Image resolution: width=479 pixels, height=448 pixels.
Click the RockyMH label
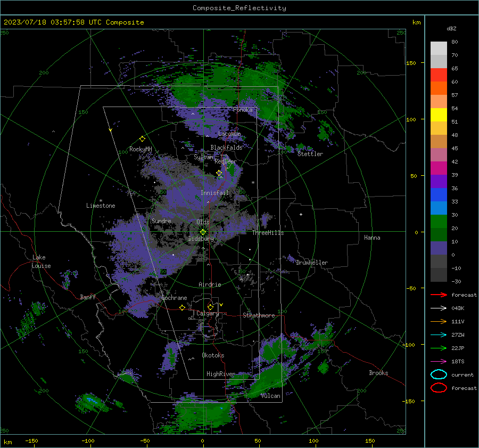[x=141, y=149]
